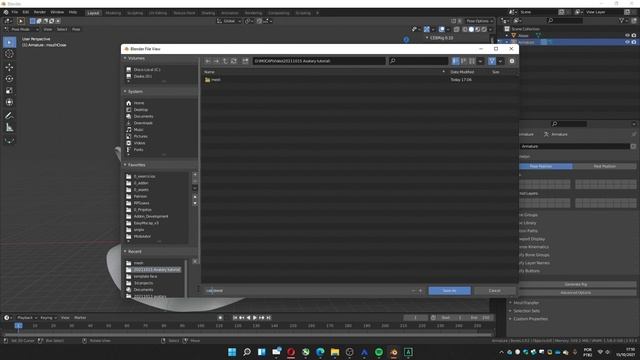Switch to the Layout workspace tab

[x=93, y=13]
